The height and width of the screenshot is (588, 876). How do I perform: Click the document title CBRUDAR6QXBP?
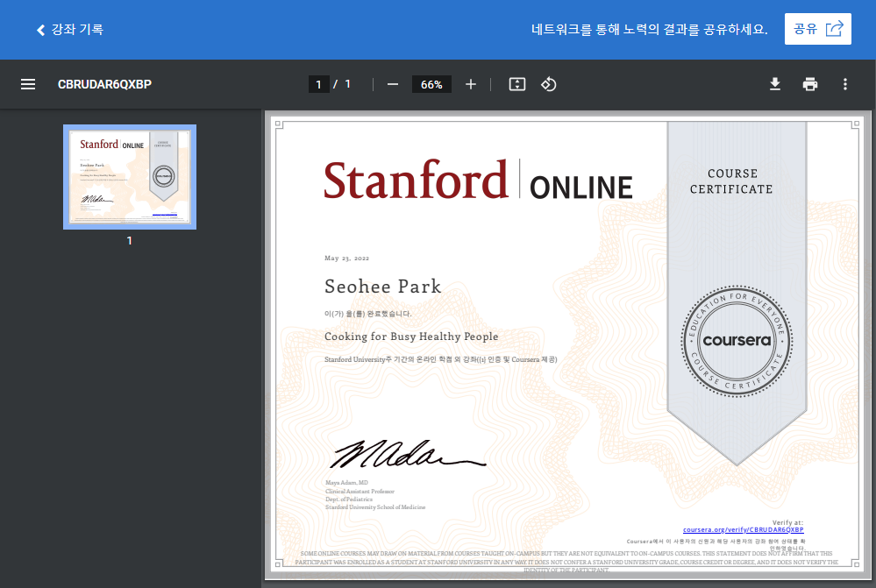click(x=104, y=84)
